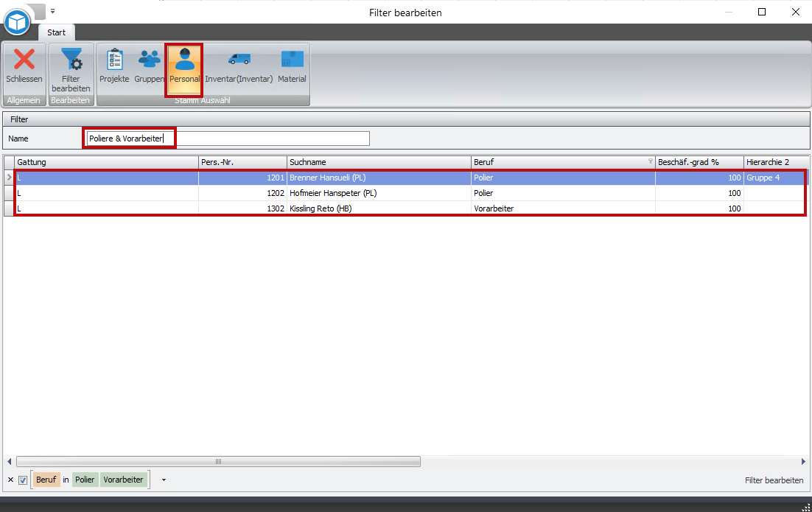This screenshot has height=512, width=812.
Task: Click the horizontal scrollbar thumb
Action: [x=218, y=462]
